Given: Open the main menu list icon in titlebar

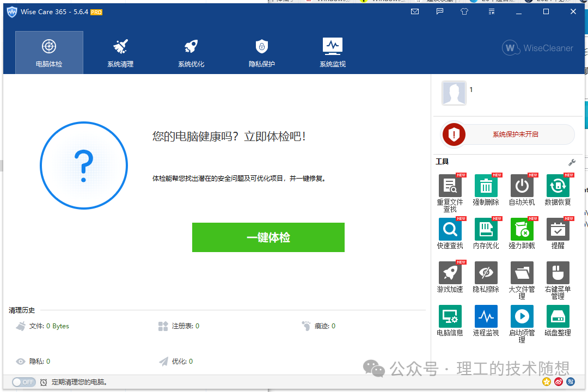Looking at the screenshot, I should 491,11.
